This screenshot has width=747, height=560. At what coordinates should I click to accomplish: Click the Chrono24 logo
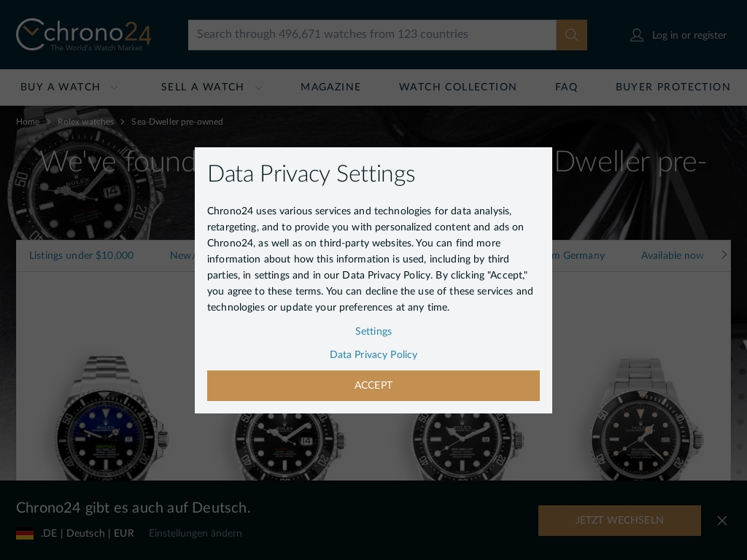tap(83, 34)
